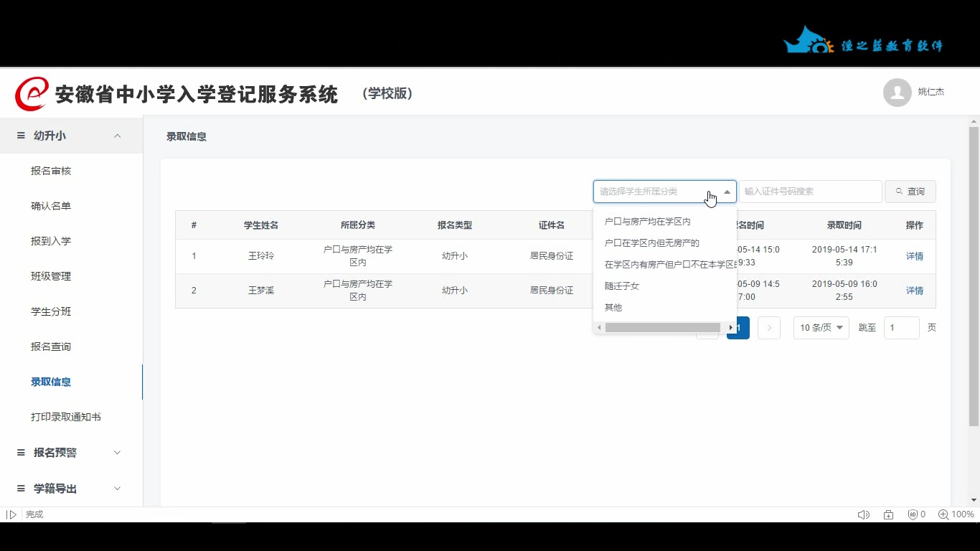Click the AD blocker shield icon showing 0
This screenshot has height=551, width=980.
pyautogui.click(x=912, y=514)
